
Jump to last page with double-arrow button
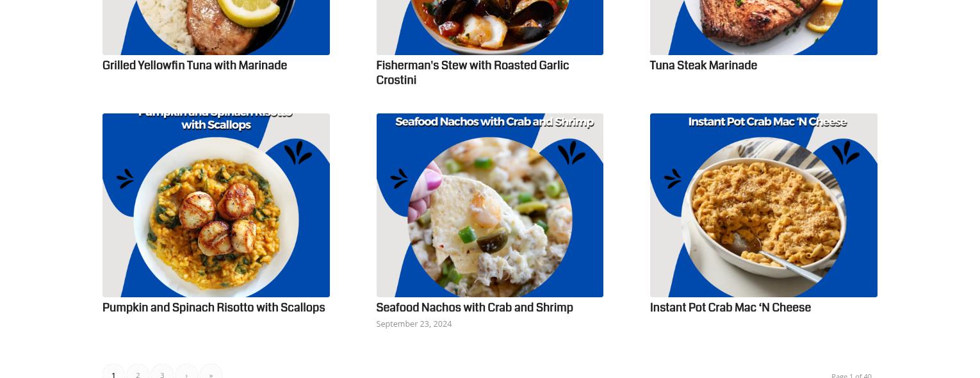click(x=211, y=372)
